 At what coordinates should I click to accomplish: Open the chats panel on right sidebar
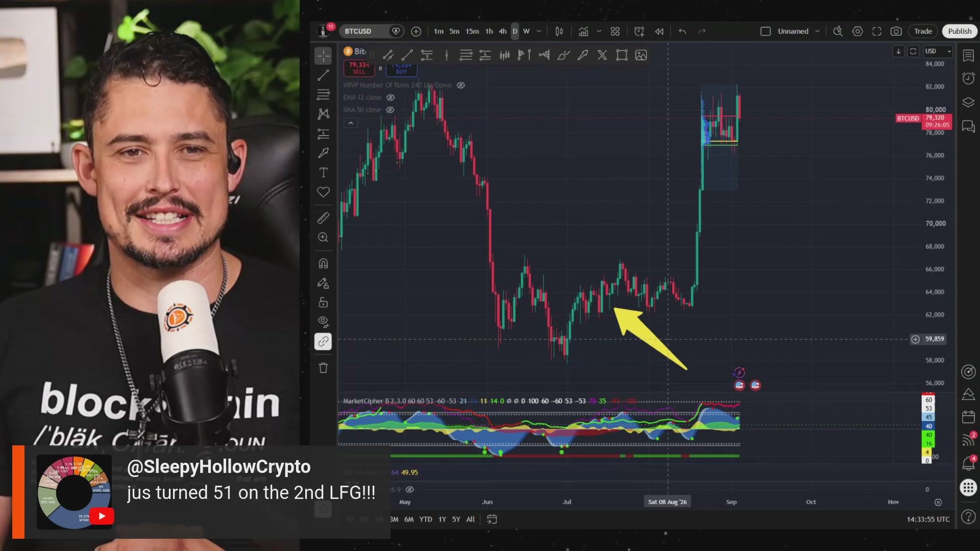coord(968,127)
